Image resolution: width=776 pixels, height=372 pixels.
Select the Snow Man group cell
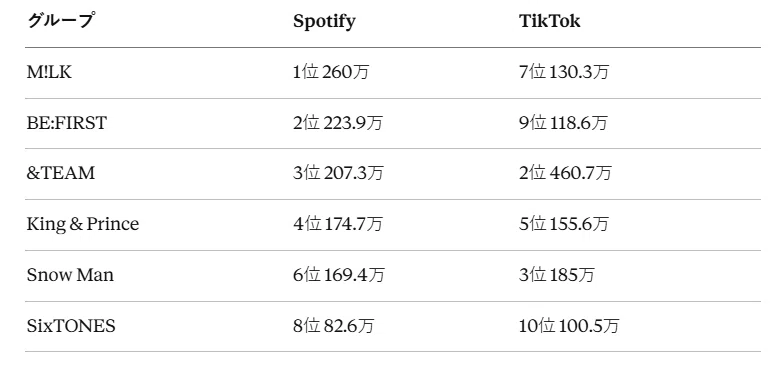coord(70,275)
